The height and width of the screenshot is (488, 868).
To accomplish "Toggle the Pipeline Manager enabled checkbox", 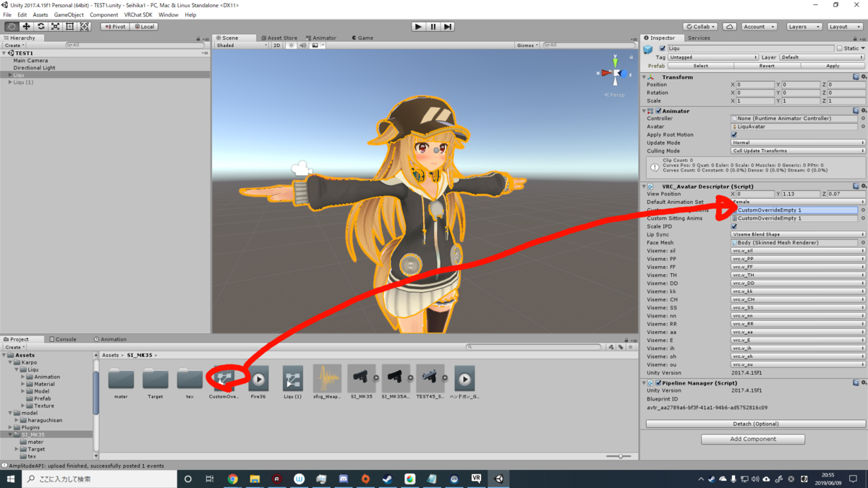I will click(658, 383).
